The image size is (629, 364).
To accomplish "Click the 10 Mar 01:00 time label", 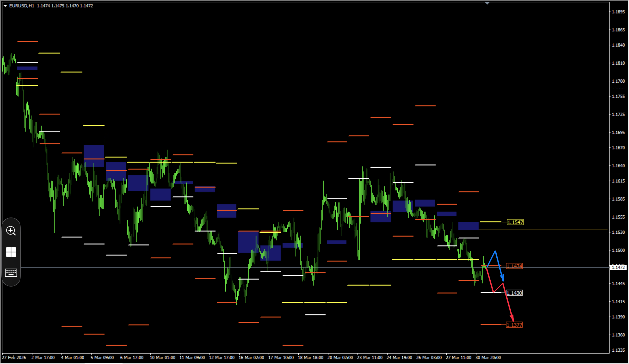I will 163,358.
